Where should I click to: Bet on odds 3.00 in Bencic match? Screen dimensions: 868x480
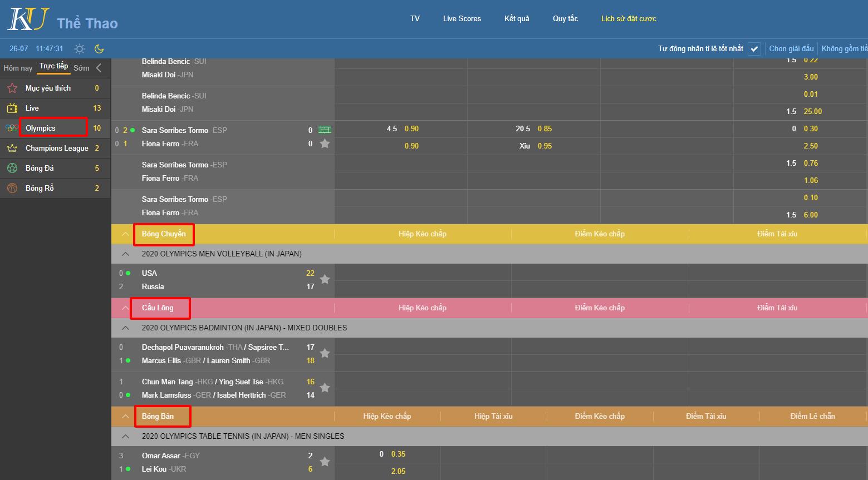click(811, 77)
